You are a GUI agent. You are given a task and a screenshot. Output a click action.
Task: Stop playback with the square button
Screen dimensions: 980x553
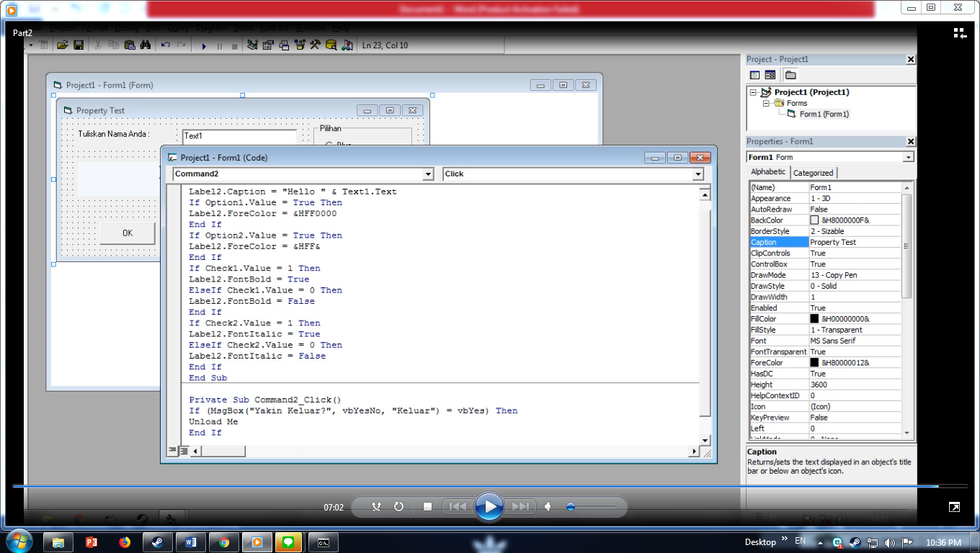427,507
